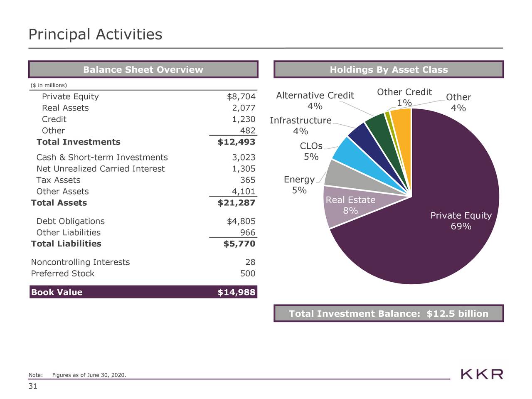Click the Private Equity value $8,704

point(241,97)
